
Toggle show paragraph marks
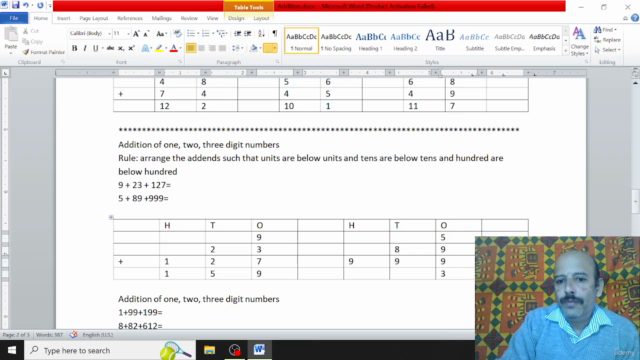click(x=275, y=33)
